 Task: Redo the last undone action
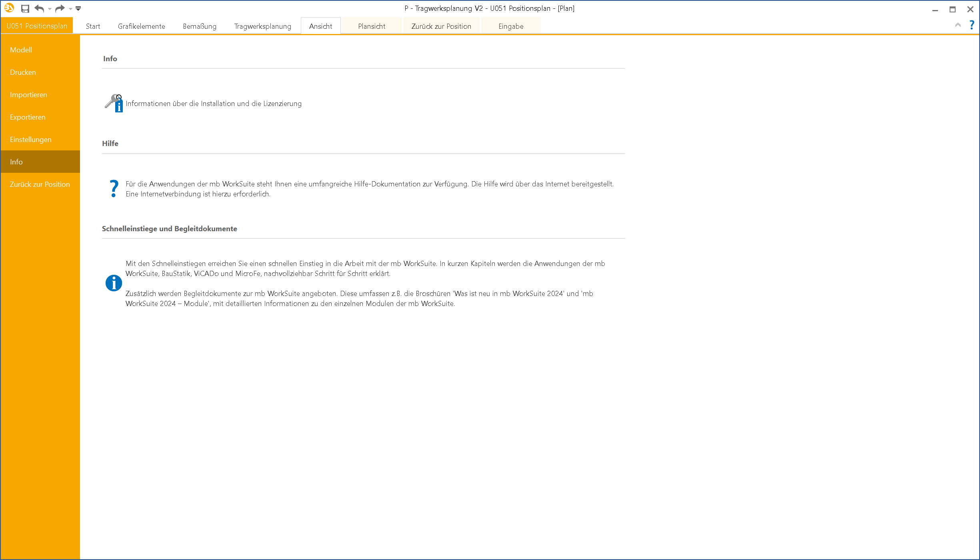click(x=60, y=8)
